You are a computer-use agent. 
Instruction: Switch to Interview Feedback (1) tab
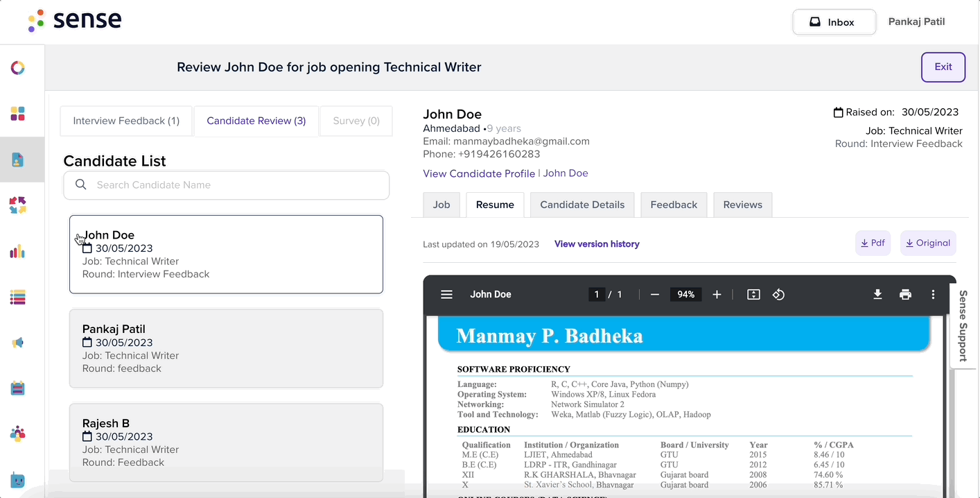[126, 121]
